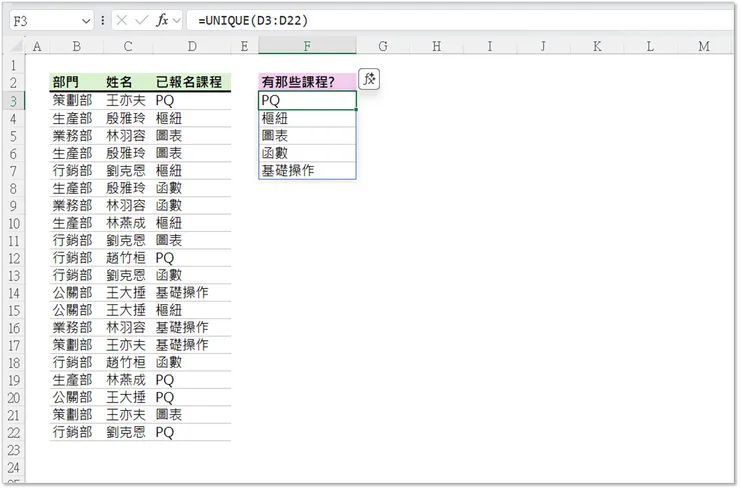Click 王大捶 in row 15
Viewport: 740px width, 489px height.
tap(126, 310)
